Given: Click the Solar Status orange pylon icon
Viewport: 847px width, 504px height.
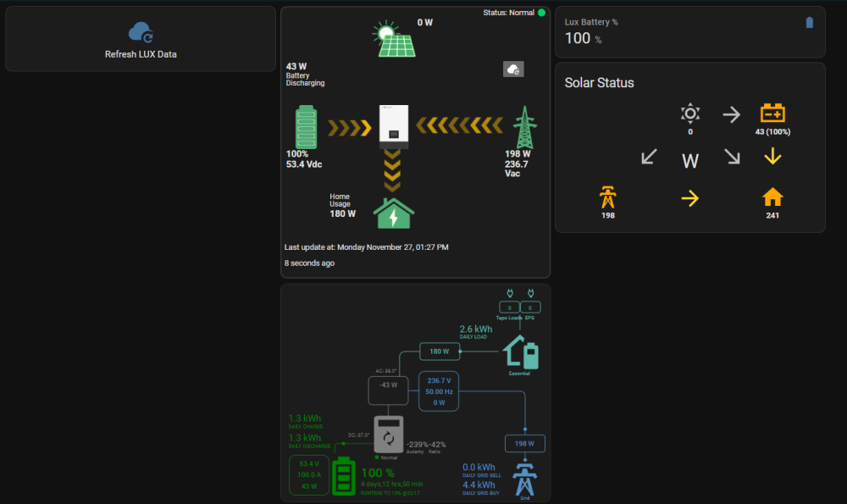Looking at the screenshot, I should tap(607, 197).
